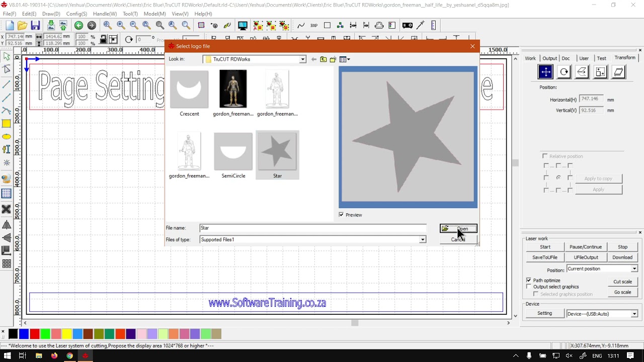Click the green Undo arrow
This screenshot has height=362, width=644.
click(78, 25)
